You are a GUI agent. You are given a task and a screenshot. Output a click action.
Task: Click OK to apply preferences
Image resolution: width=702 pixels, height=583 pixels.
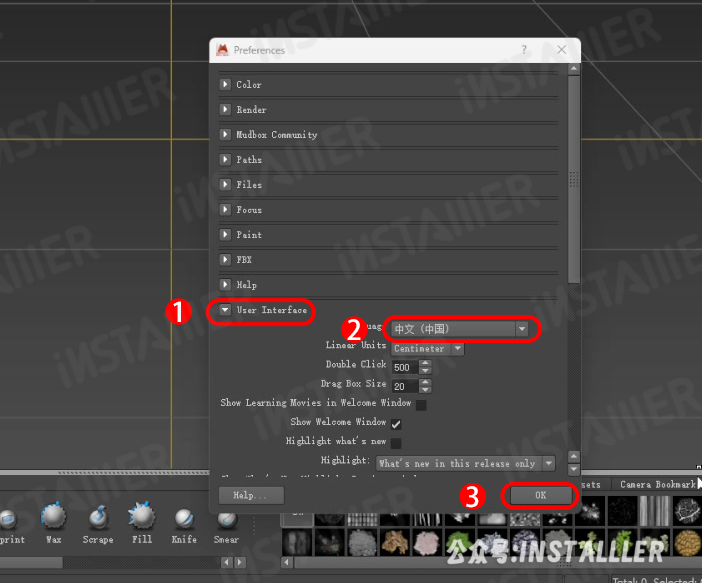[x=540, y=495]
